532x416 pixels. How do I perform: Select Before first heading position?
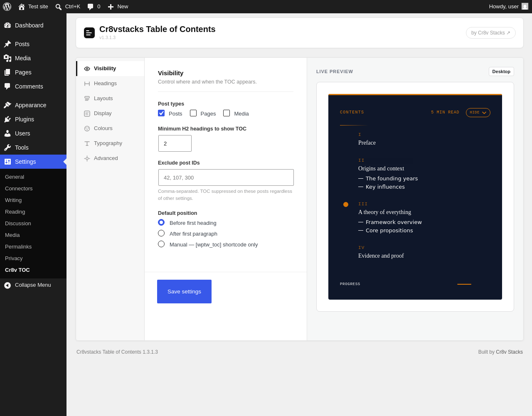(161, 222)
